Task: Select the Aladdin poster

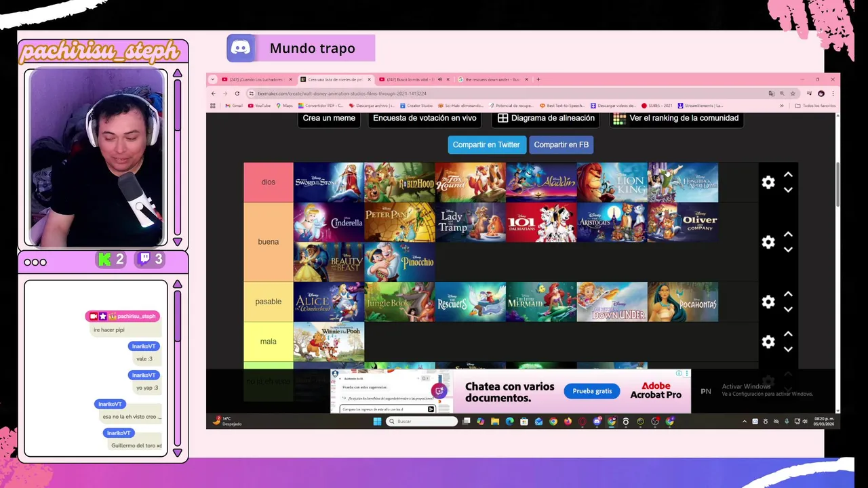Action: [541, 182]
